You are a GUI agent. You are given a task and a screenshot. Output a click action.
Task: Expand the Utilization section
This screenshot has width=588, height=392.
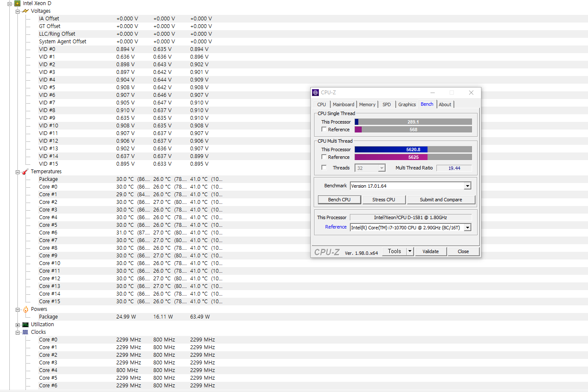click(18, 324)
